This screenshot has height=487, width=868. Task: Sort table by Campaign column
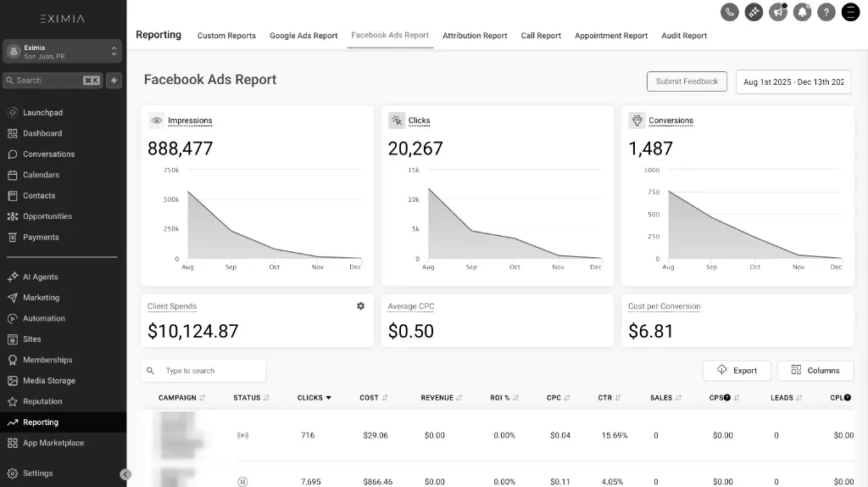[x=182, y=398]
